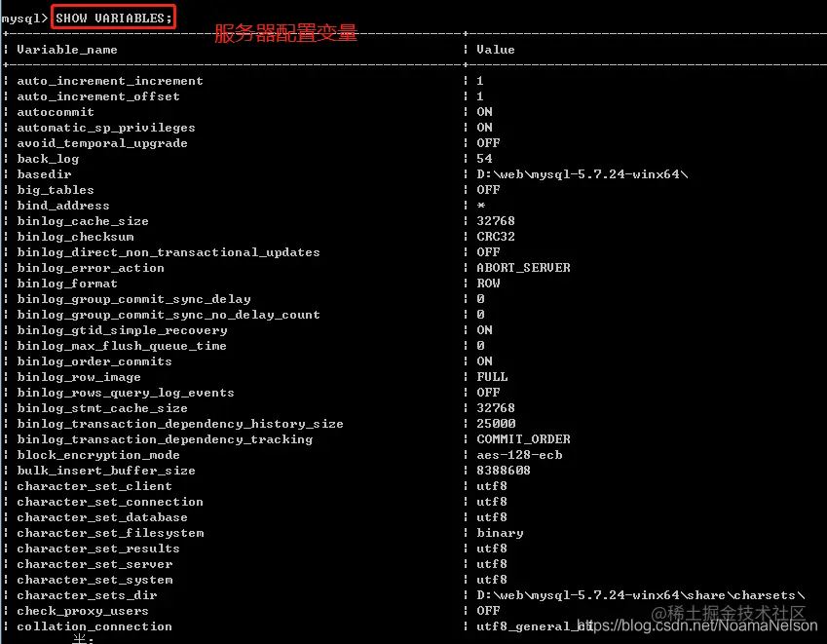Click the value 54 for back_log
Viewport: 827px width, 644px height.
[484, 159]
